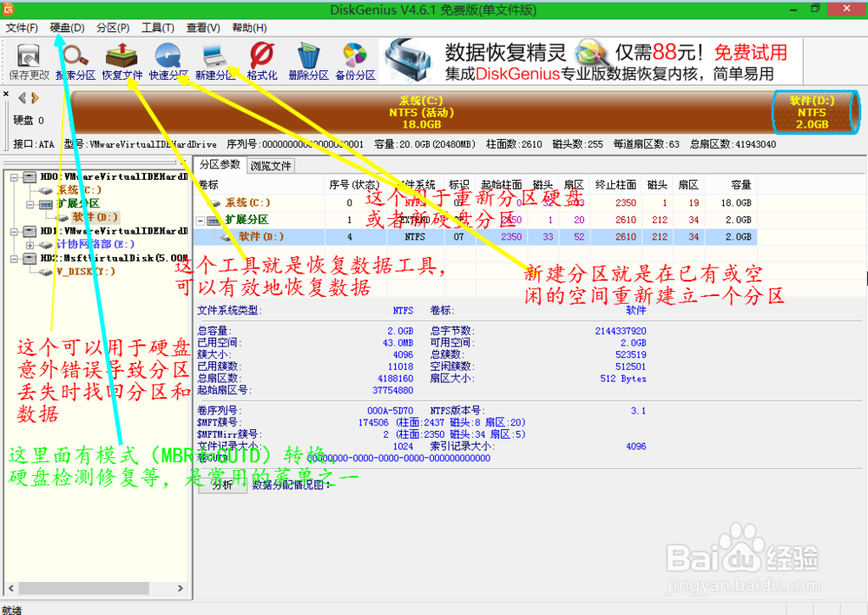Click the horizontal scrollbar thumb in tree panel
868x615 pixels.
click(x=83, y=588)
